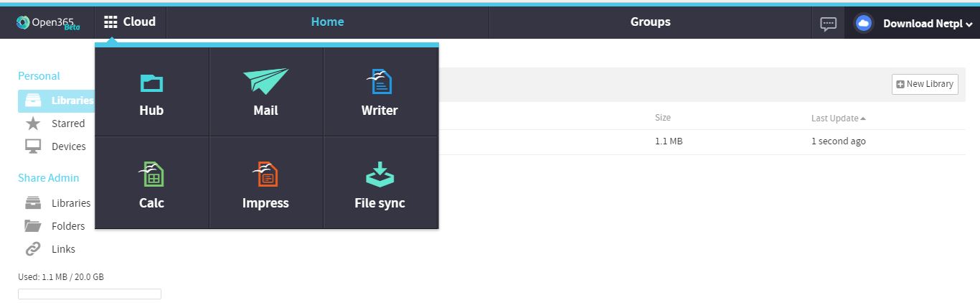This screenshot has width=980, height=303.
Task: Select Personal Libraries in the sidebar
Action: click(56, 101)
